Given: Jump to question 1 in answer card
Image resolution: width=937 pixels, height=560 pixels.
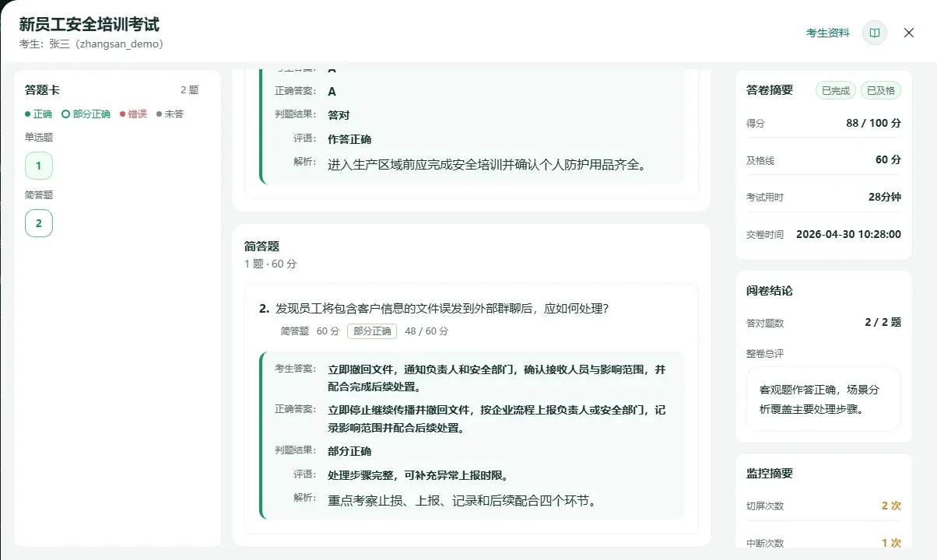Looking at the screenshot, I should pyautogui.click(x=39, y=166).
